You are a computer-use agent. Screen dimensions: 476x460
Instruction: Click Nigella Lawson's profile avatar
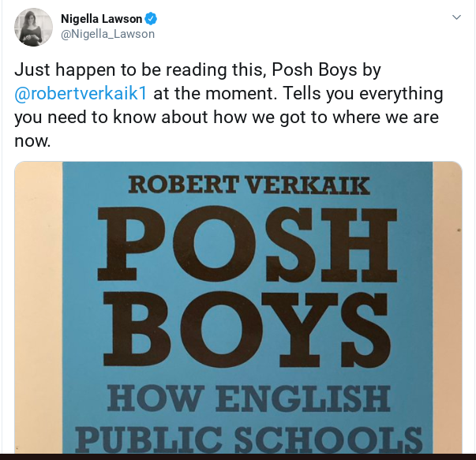(x=33, y=27)
